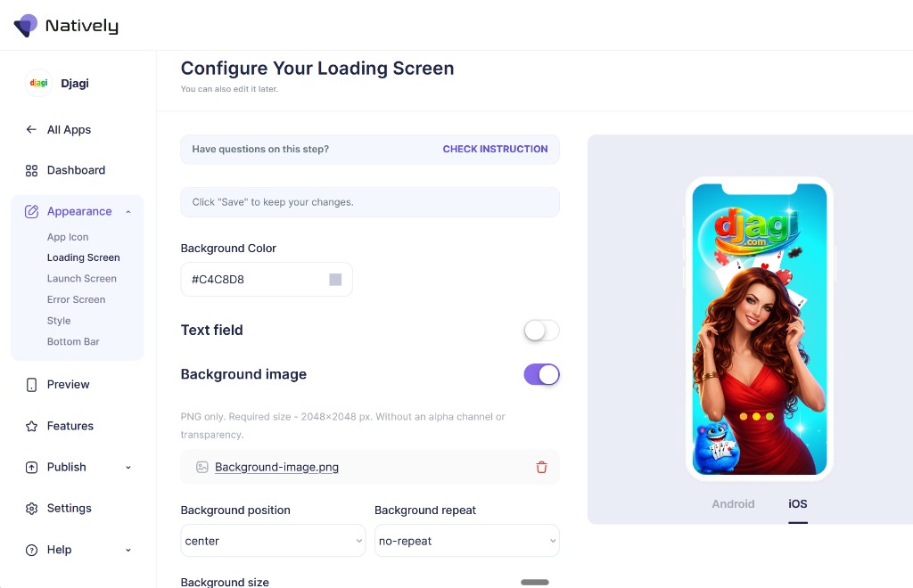Click the background color swatch square
The image size is (913, 588).
point(335,280)
